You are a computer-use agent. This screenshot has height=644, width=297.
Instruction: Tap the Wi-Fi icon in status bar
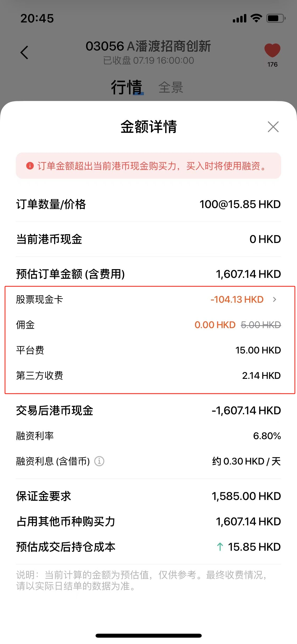point(256,18)
